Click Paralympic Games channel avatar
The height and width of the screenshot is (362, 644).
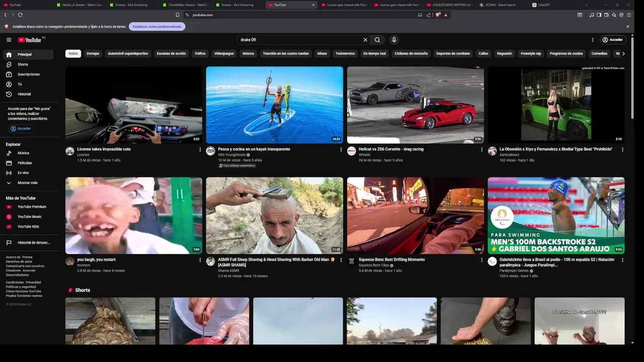[x=493, y=261]
